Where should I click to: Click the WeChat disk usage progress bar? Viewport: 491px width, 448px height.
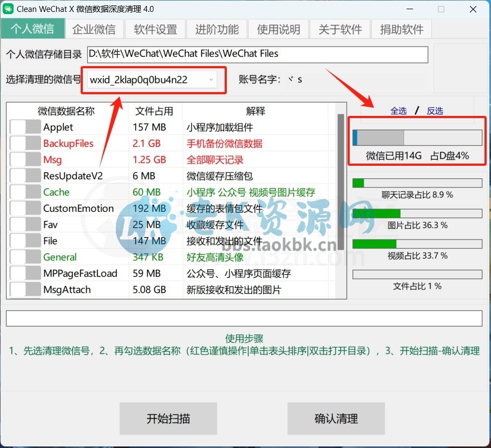pos(417,138)
